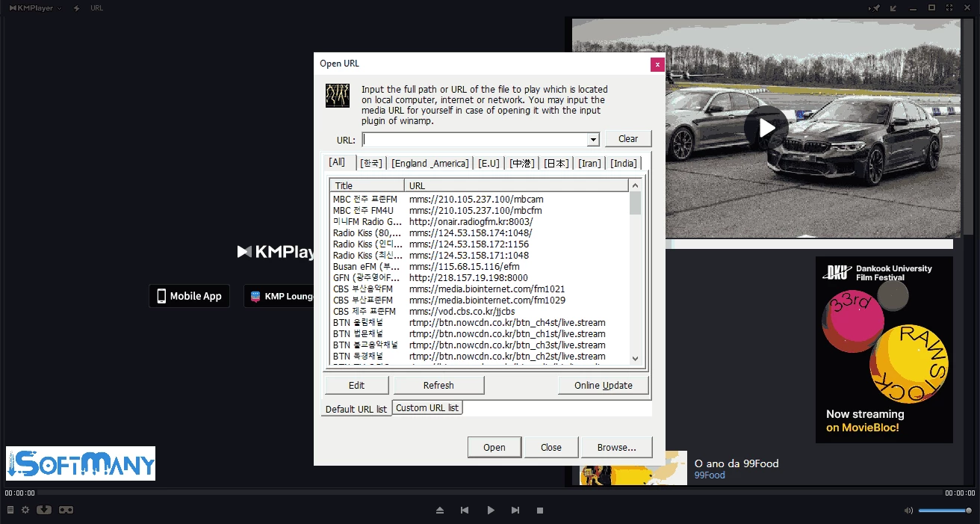
Task: Toggle the playlist panel icon
Action: (10, 510)
